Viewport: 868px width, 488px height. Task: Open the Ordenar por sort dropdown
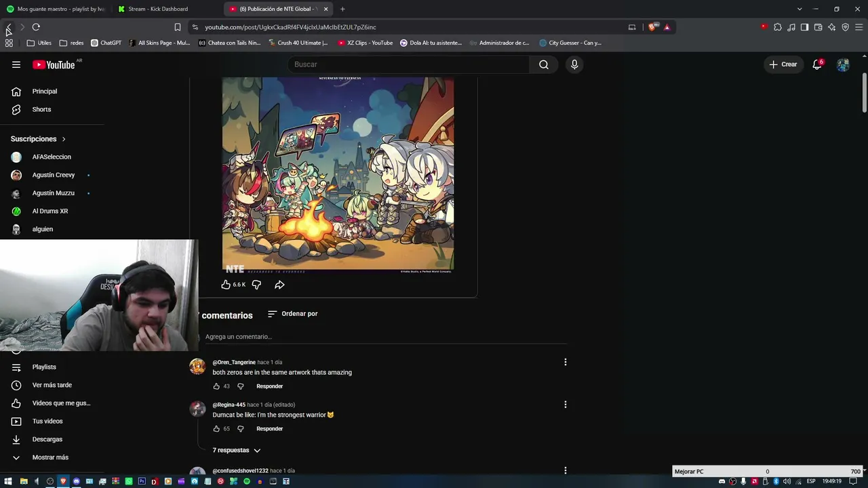pos(293,314)
